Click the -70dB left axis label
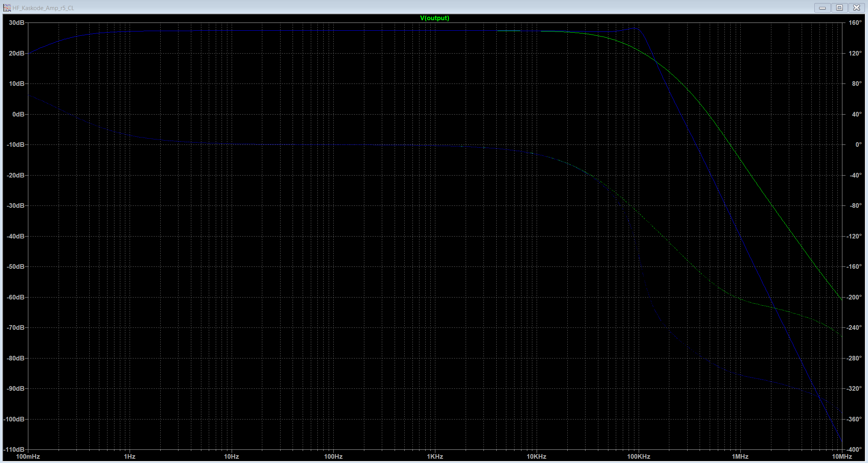Image resolution: width=868 pixels, height=463 pixels. 16,327
